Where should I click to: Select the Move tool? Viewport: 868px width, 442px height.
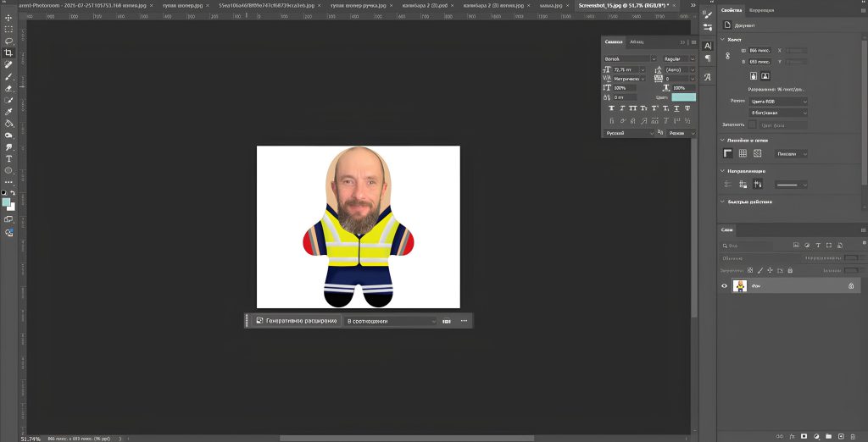point(8,17)
